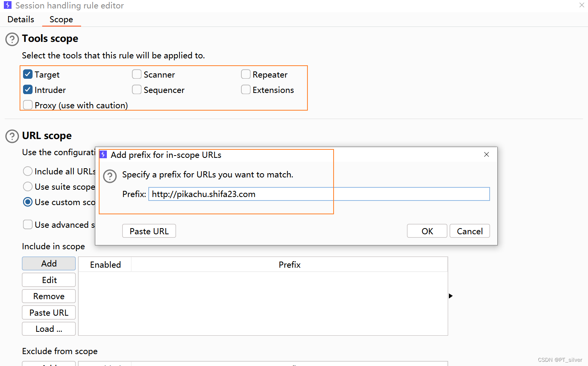Enable the Extensions checkbox

(246, 89)
